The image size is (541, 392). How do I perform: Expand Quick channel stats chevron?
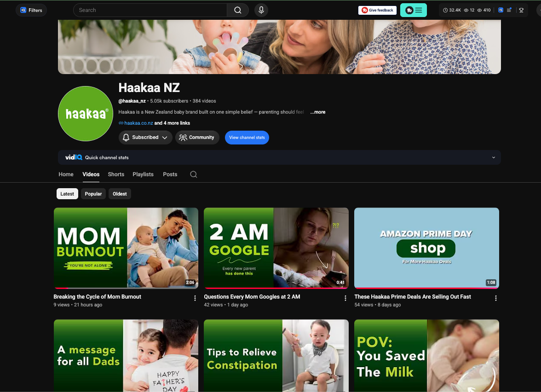click(493, 157)
